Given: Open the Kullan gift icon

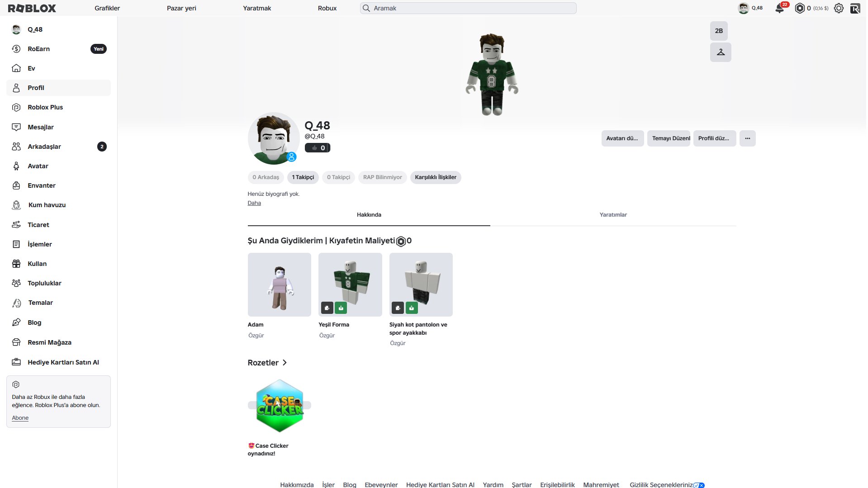Looking at the screenshot, I should (x=16, y=264).
